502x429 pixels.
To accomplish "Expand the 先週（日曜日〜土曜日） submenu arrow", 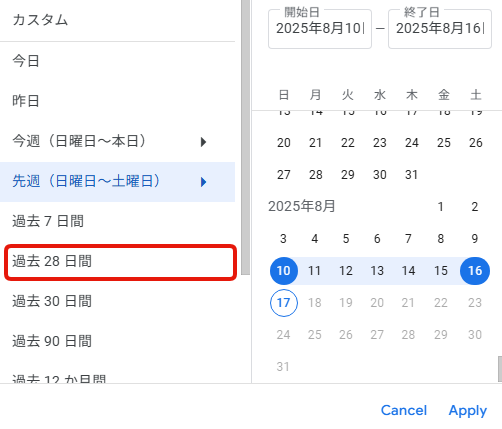I will (203, 182).
